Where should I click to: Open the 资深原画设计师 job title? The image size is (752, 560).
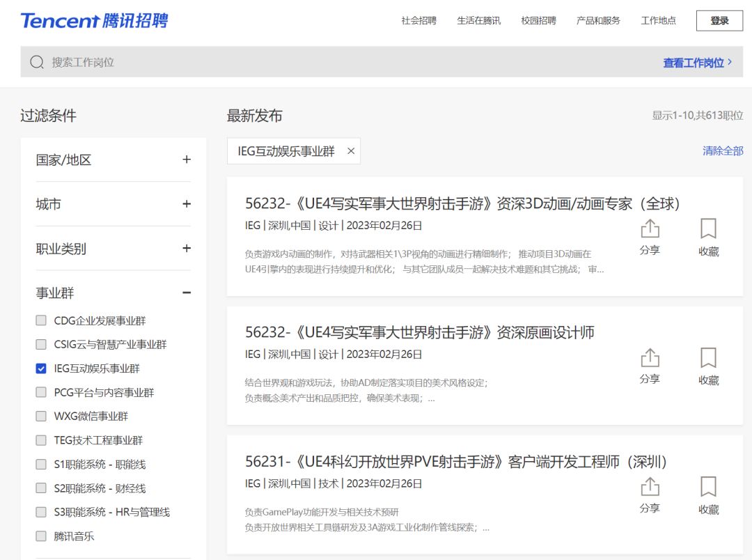(x=420, y=332)
